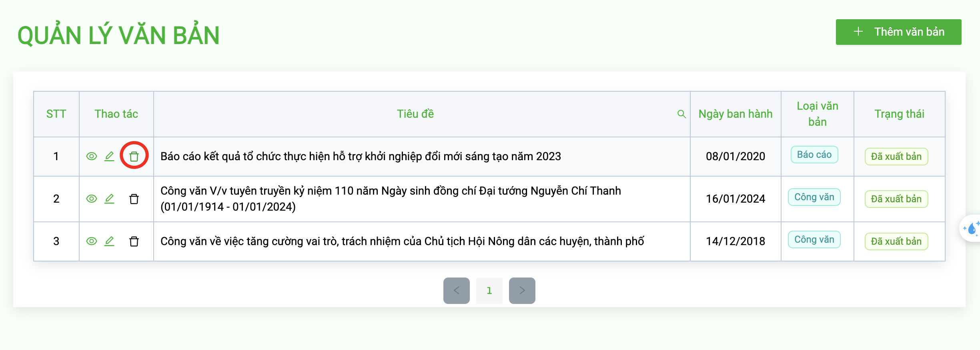Click trash icon for row 2

tap(134, 199)
